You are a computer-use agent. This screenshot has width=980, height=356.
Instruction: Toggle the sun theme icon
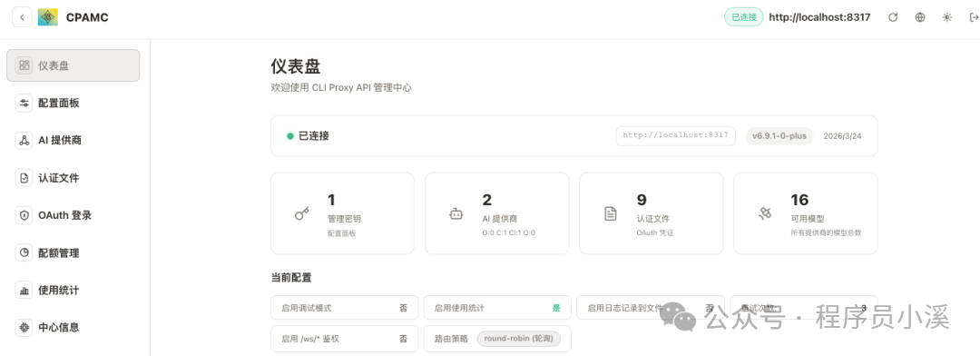pos(947,17)
